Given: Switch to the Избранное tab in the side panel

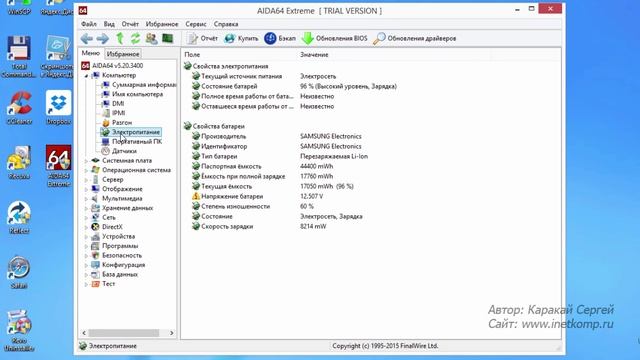Looking at the screenshot, I should tap(123, 54).
